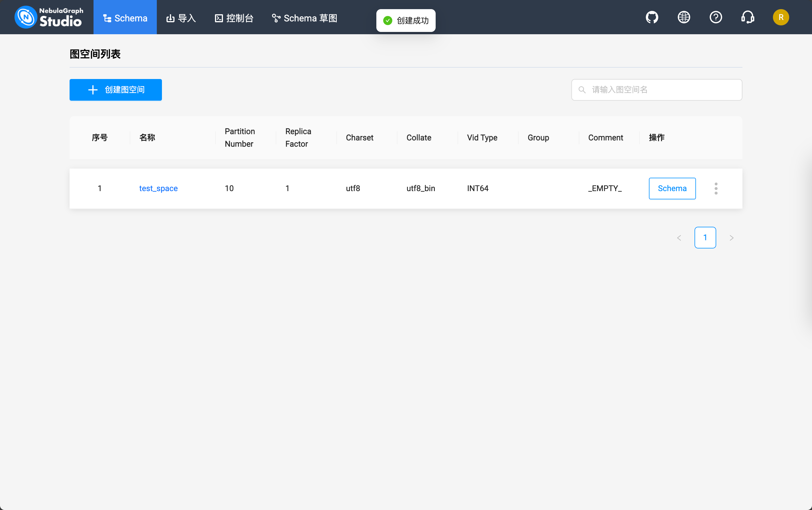Click the search magnifier icon
Screen dimensions: 812x510
[x=582, y=90]
